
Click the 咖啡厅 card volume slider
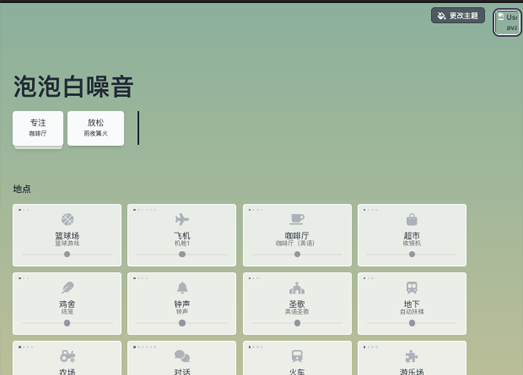pyautogui.click(x=297, y=254)
